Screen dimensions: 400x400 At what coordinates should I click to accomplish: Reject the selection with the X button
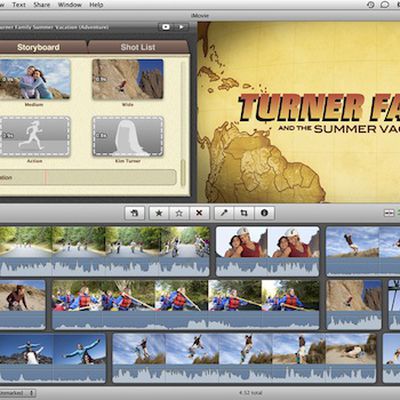[x=199, y=213]
